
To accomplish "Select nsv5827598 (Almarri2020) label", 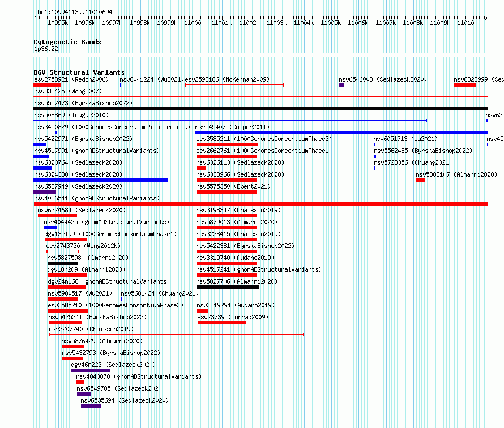I will pos(88,258).
